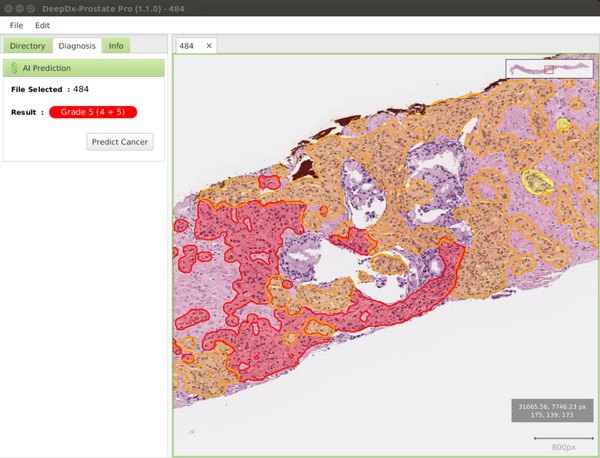Open the Edit menu
600x458 pixels.
click(42, 24)
